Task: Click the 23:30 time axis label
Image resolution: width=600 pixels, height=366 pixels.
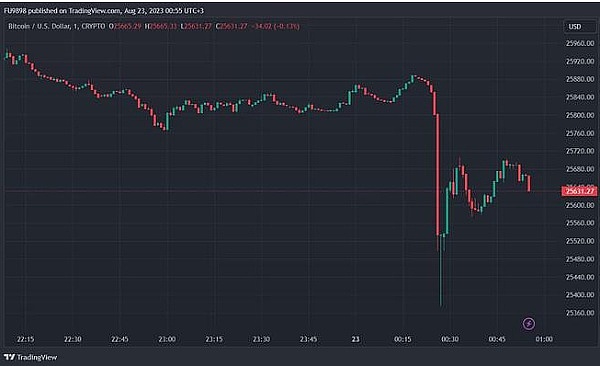Action: tap(261, 339)
